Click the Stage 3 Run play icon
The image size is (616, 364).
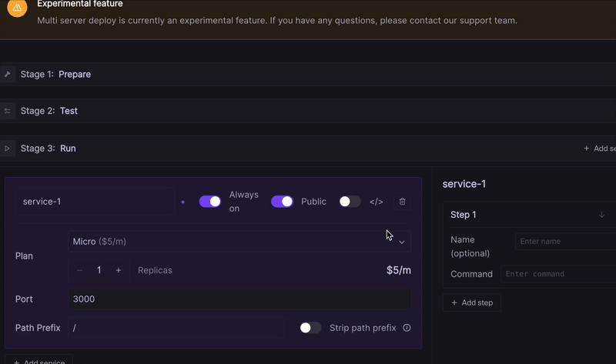8,149
